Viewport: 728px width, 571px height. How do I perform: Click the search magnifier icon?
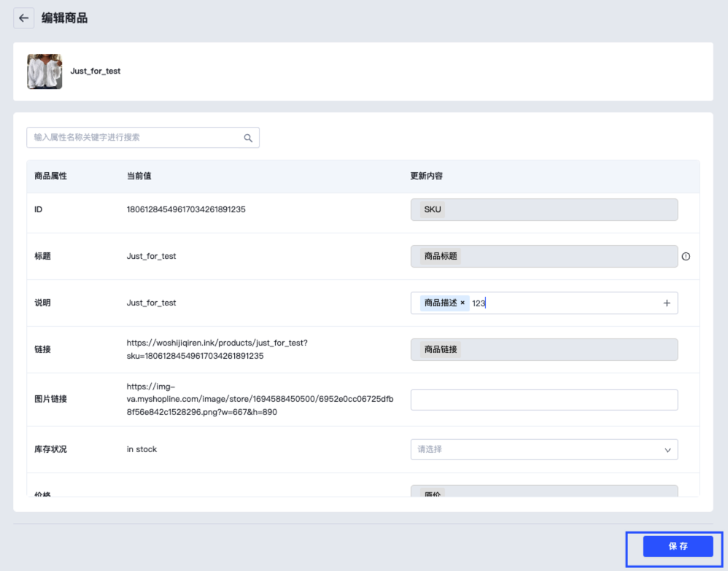click(247, 137)
